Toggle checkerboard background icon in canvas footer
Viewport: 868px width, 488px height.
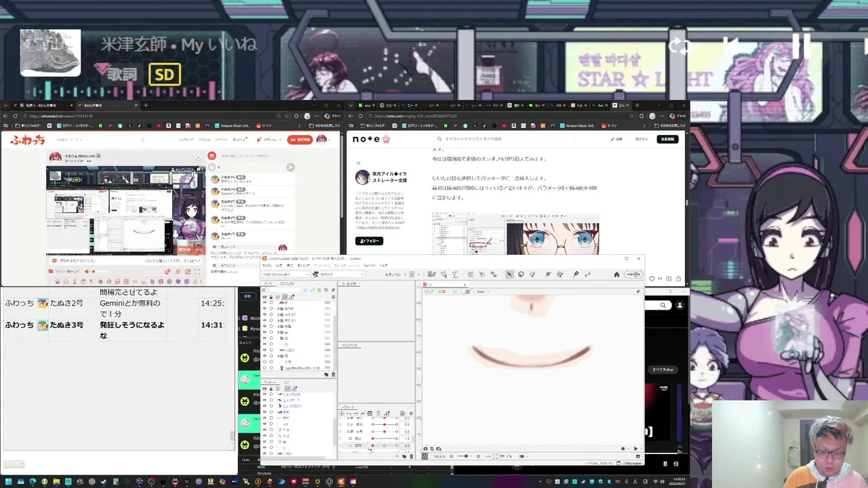pos(425,456)
